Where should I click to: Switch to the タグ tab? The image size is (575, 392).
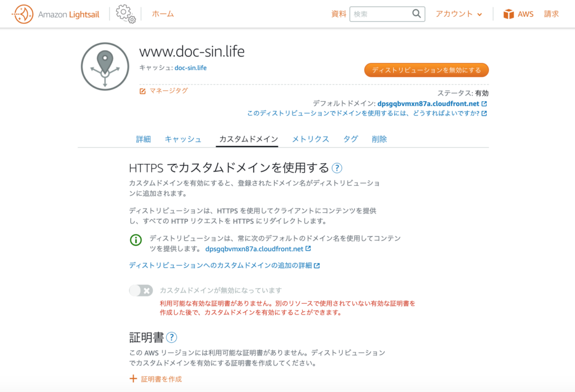click(x=350, y=139)
